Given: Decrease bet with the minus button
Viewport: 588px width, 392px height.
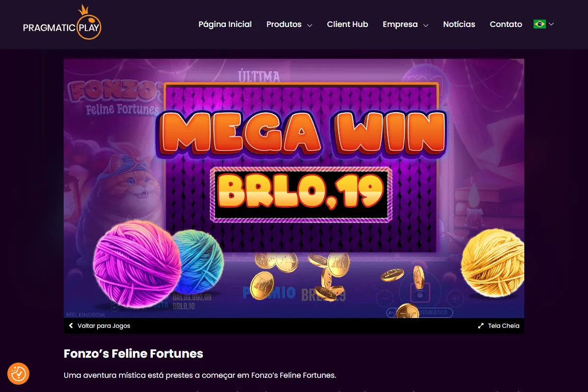Looking at the screenshot, I should (385, 298).
